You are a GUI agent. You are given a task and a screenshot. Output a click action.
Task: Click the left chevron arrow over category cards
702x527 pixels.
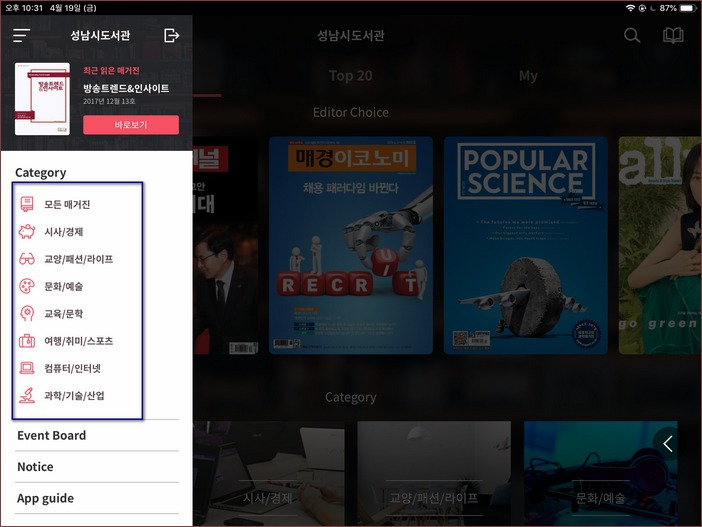coord(668,444)
